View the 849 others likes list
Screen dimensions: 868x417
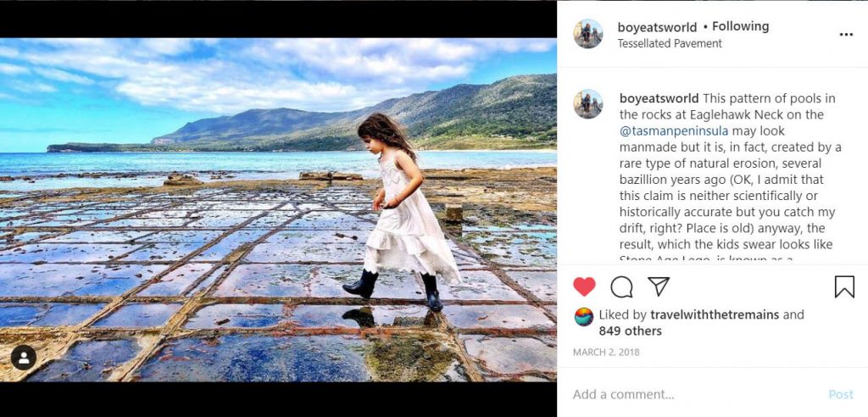630,331
